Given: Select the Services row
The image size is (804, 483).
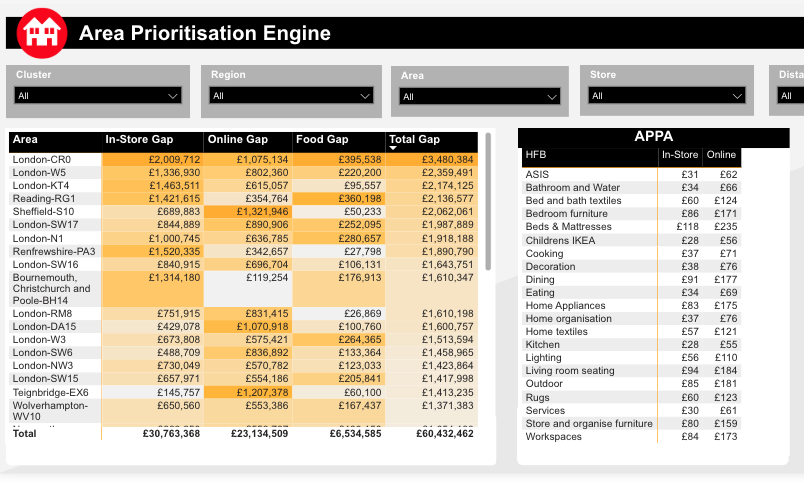Looking at the screenshot, I should click(x=631, y=411).
